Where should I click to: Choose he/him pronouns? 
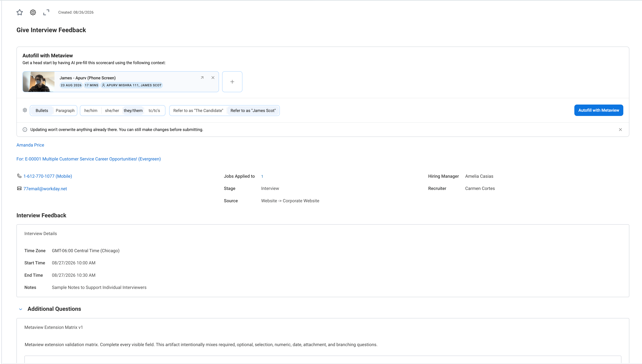(x=91, y=111)
